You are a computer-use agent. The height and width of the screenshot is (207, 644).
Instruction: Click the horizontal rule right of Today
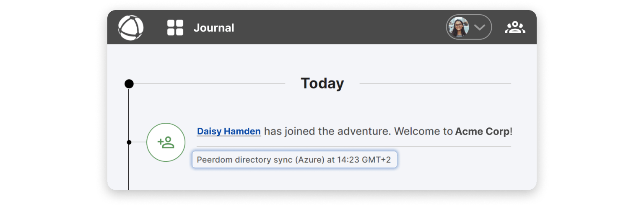435,83
